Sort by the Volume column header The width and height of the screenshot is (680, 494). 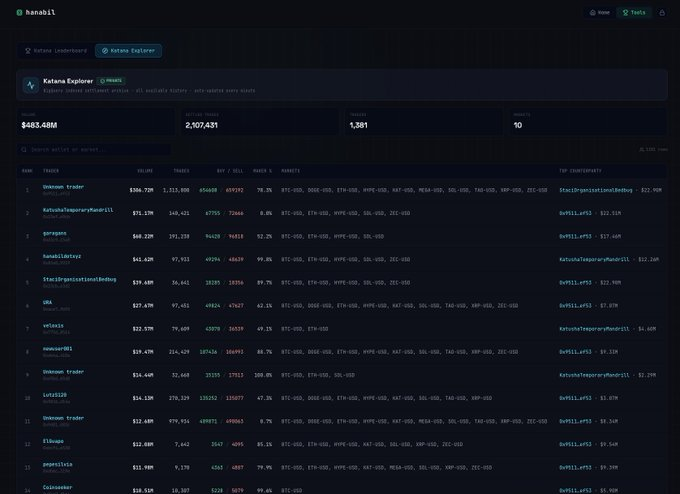[145, 171]
